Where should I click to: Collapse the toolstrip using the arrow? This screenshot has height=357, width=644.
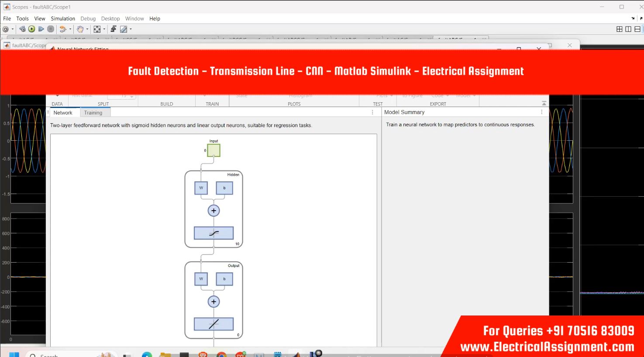pos(544,104)
